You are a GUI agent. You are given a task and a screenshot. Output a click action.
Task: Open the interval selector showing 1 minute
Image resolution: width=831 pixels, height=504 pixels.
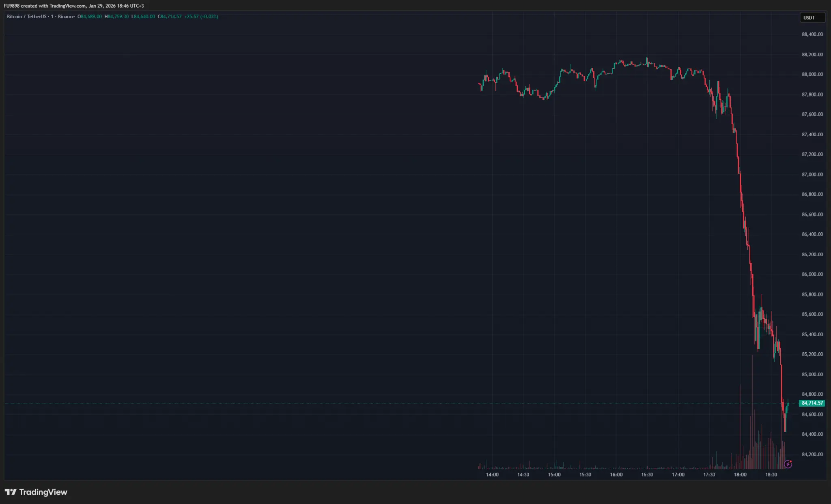click(52, 17)
